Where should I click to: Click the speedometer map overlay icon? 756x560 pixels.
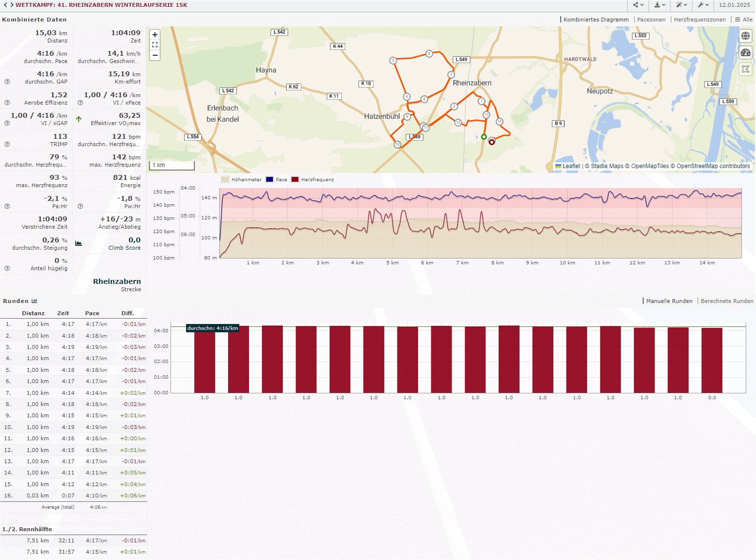tap(745, 53)
